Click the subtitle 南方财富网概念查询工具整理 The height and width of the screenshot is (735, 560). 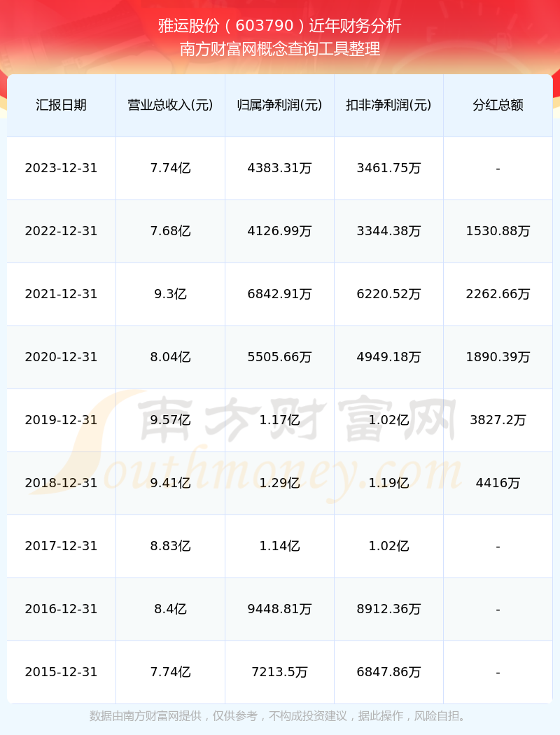click(x=280, y=49)
